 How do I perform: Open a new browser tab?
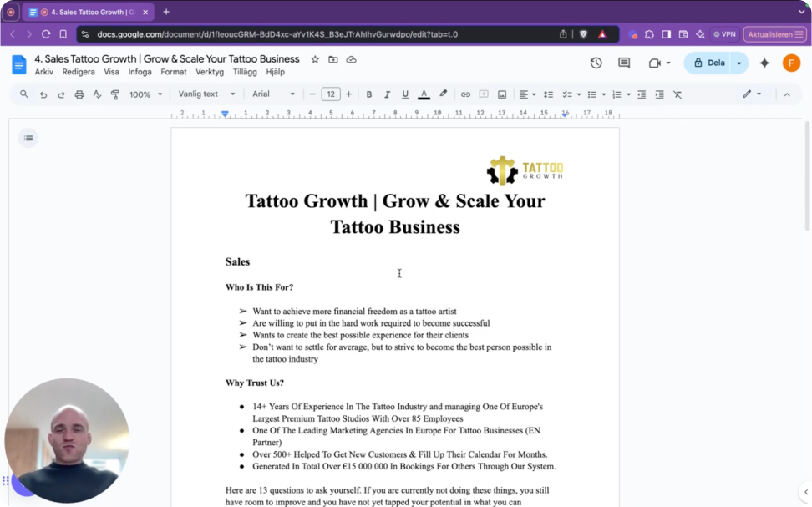[x=166, y=12]
